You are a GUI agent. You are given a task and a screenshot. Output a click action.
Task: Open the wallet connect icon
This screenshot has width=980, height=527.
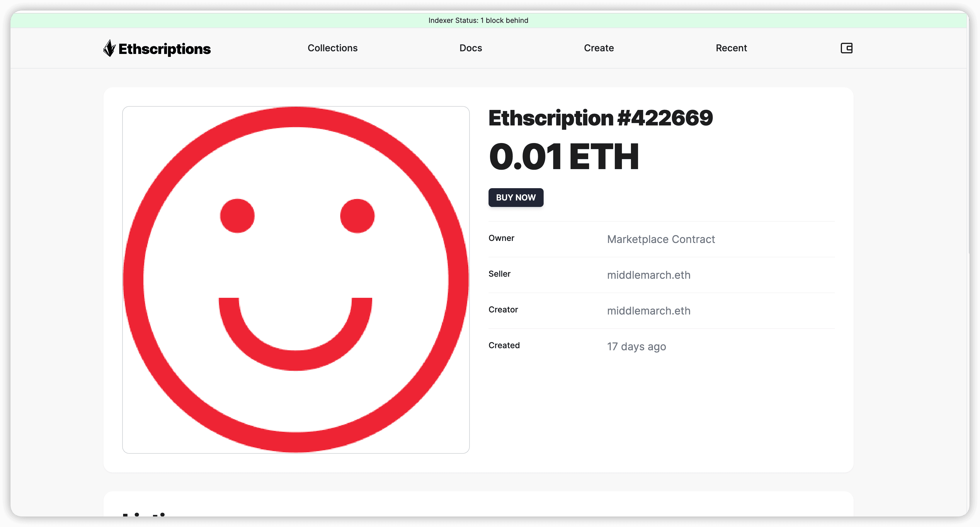point(846,48)
